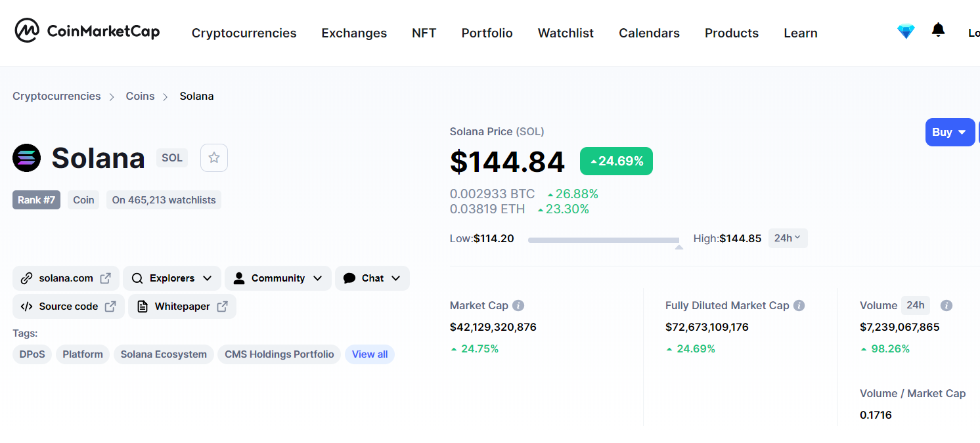Click the speech bubble Chat icon
Image resolution: width=980 pixels, height=443 pixels.
pyautogui.click(x=349, y=278)
